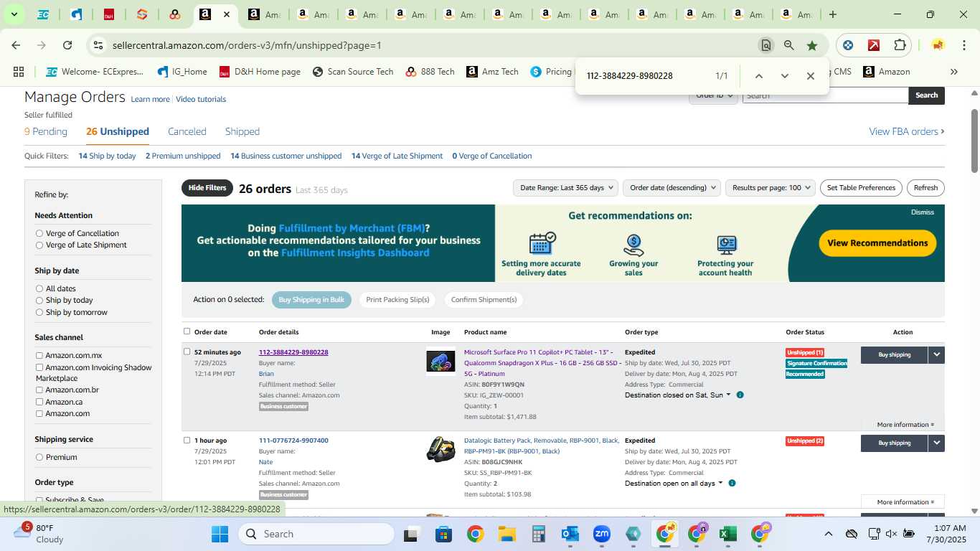This screenshot has height=551, width=980.
Task: Expand Buy shipping arrow for Datalogic order
Action: point(936,443)
